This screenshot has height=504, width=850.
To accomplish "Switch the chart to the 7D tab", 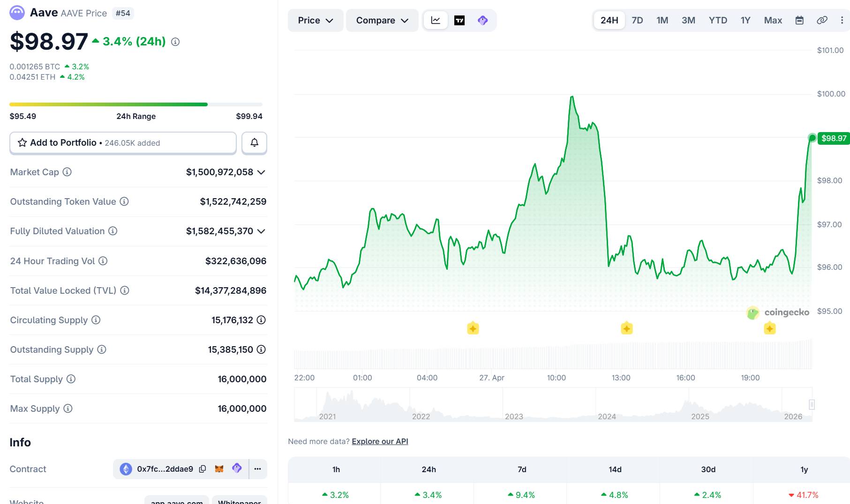I will pos(637,20).
